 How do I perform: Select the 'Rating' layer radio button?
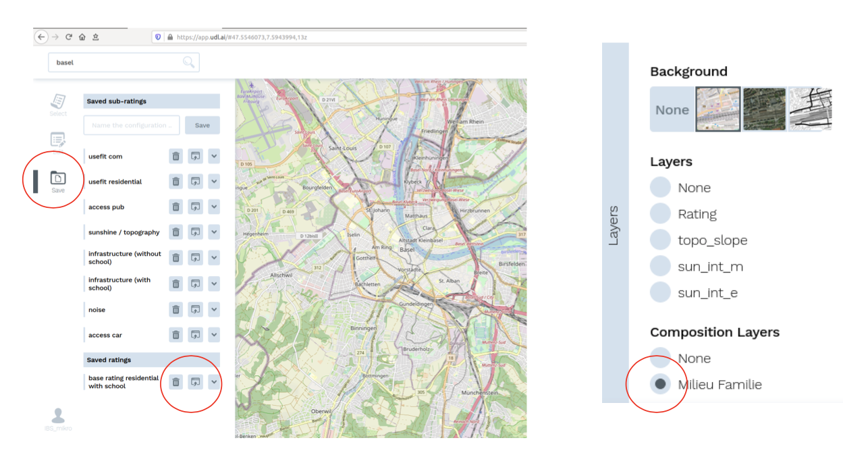(660, 214)
